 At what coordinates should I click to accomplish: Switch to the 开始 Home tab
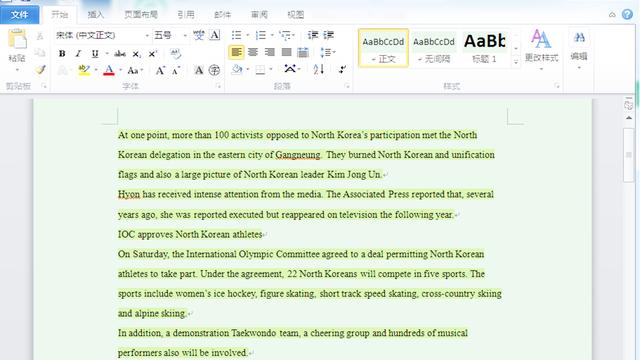[x=60, y=15]
